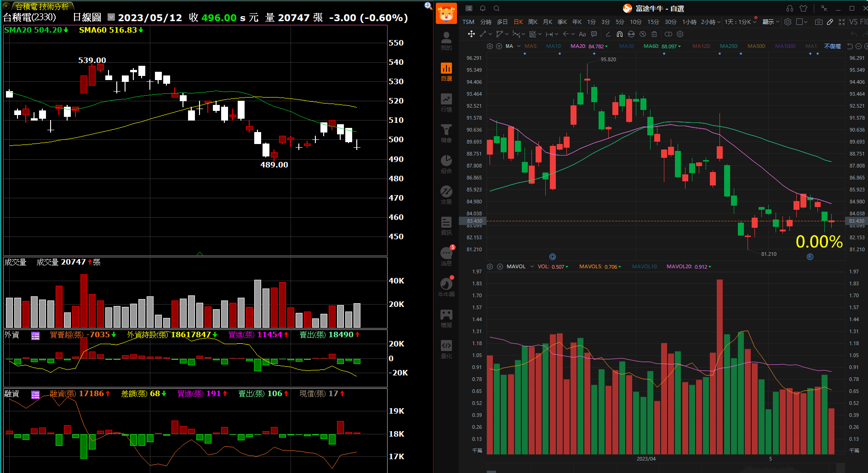Click the zoom magnifier on left chart
The width and height of the screenshot is (868, 473).
click(428, 6)
